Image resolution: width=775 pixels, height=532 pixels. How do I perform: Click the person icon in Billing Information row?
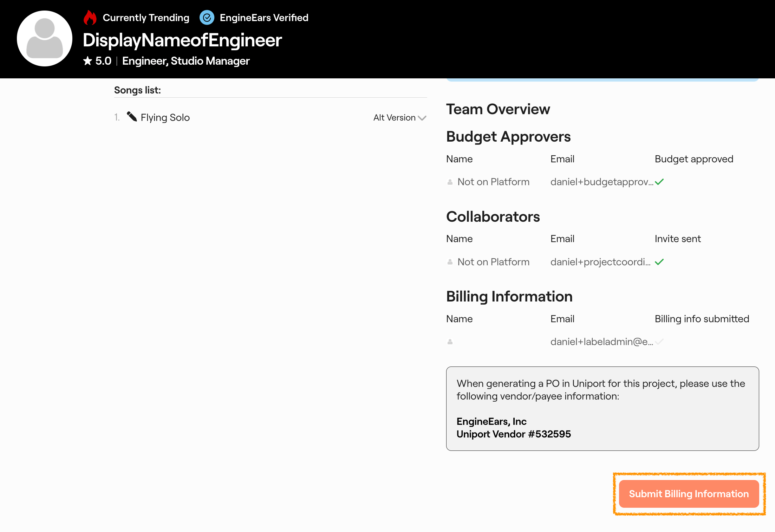(450, 341)
